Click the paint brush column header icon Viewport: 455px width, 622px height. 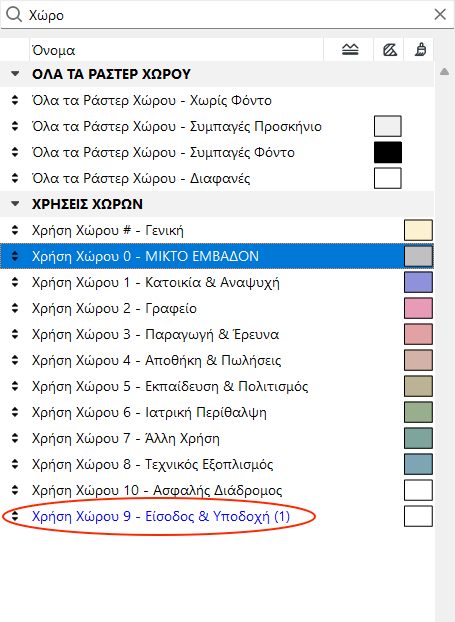420,50
